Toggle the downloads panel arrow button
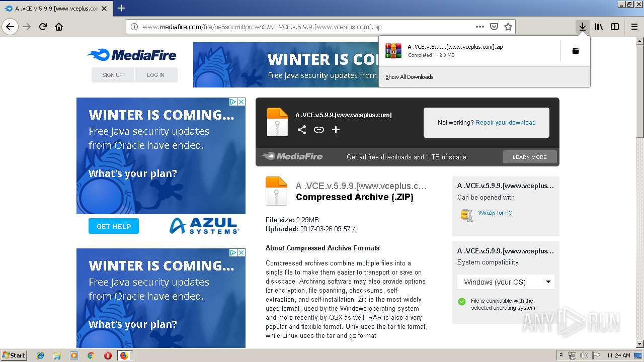 [x=583, y=27]
